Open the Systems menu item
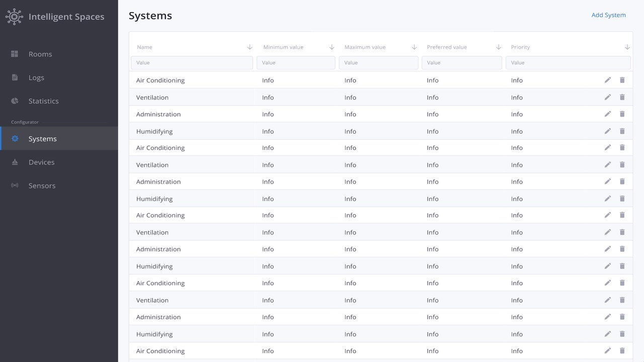 [42, 139]
